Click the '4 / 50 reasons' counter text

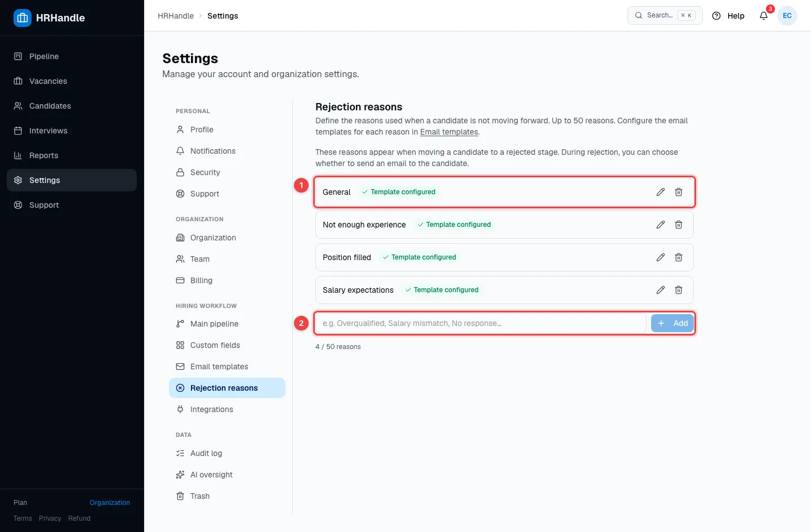point(338,347)
